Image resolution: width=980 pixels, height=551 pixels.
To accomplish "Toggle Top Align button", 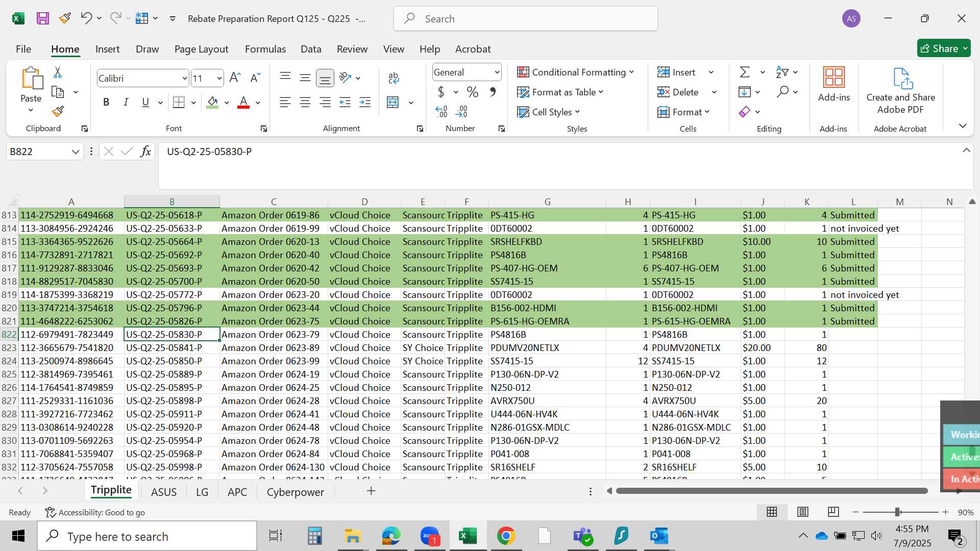I will click(285, 78).
